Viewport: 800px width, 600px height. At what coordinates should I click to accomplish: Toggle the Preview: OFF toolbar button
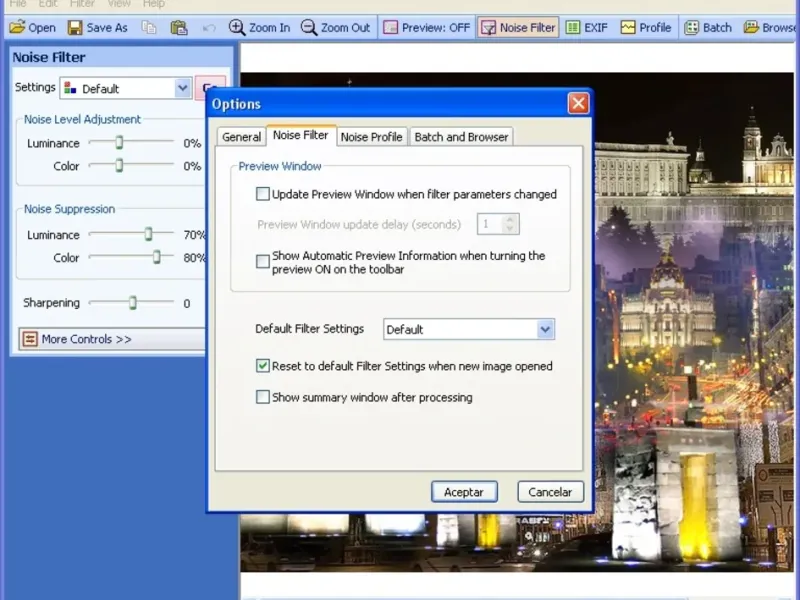click(427, 28)
